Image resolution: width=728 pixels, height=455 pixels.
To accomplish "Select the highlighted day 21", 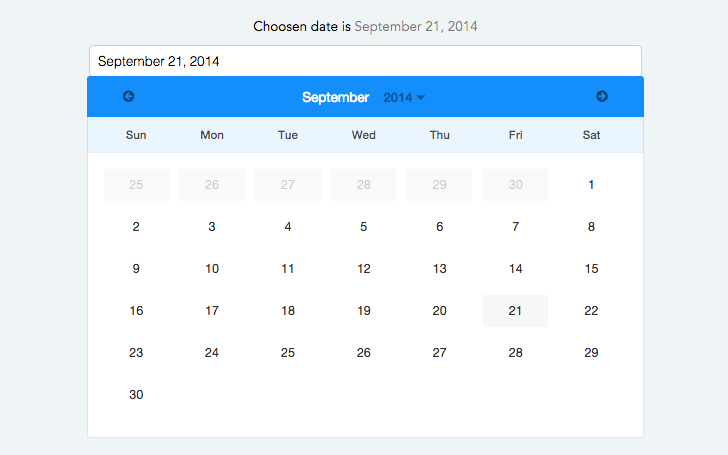I will (515, 311).
